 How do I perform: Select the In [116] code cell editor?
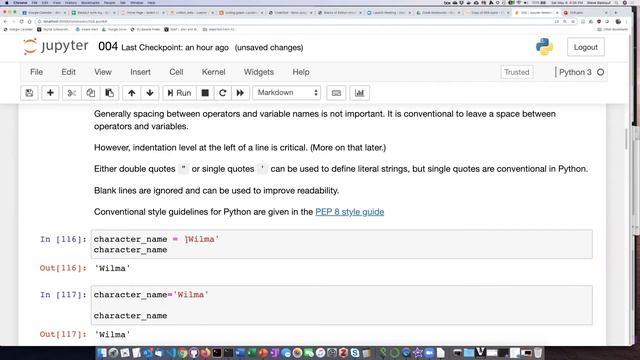342,244
